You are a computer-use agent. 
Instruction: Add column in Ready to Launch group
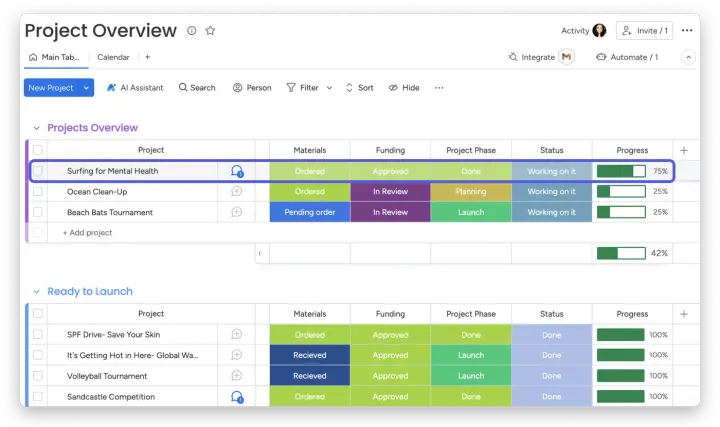click(684, 314)
